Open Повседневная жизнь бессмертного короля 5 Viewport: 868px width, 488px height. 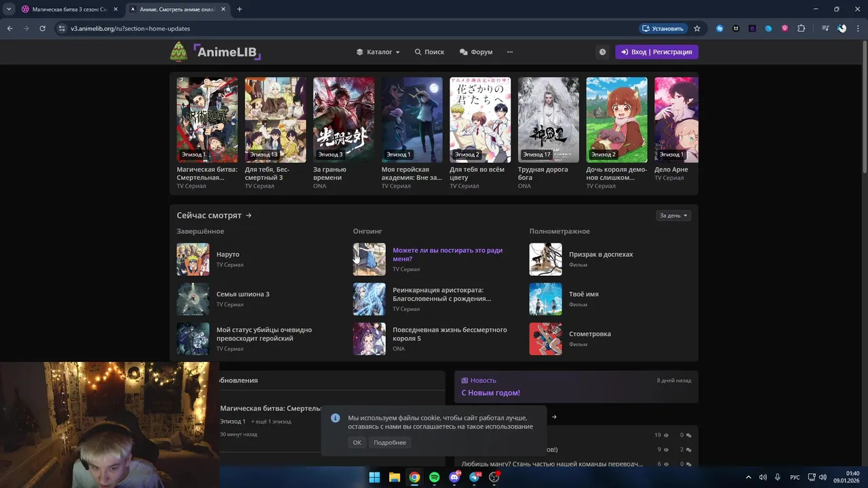450,334
